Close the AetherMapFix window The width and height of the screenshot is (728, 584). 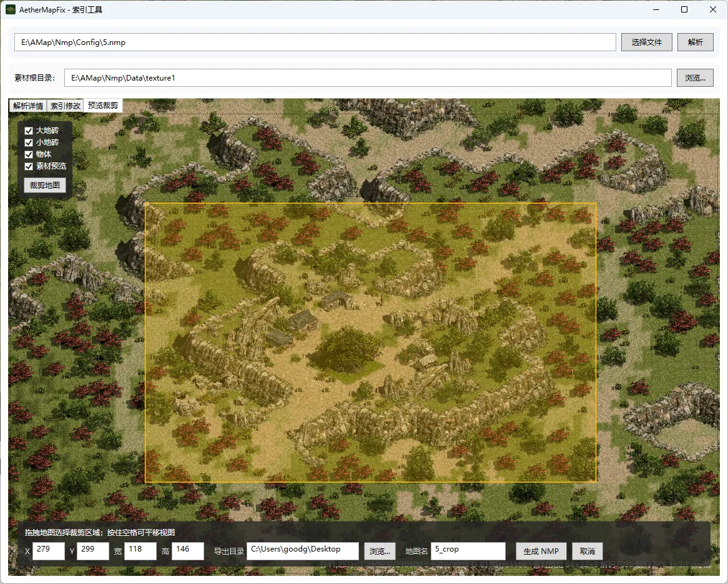pyautogui.click(x=712, y=9)
